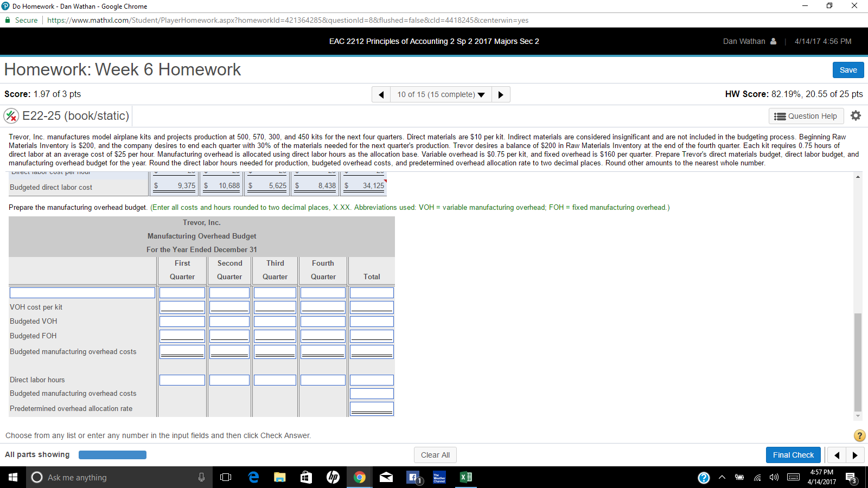Click the secure padlock in the address bar
This screenshot has height=488, width=868.
pos(8,20)
